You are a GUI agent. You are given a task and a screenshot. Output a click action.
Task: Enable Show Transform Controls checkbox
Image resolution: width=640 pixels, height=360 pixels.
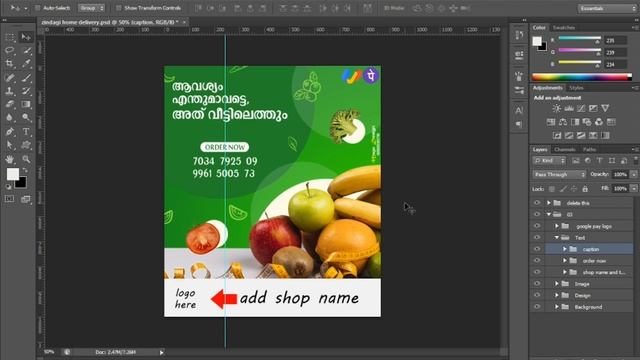click(118, 8)
